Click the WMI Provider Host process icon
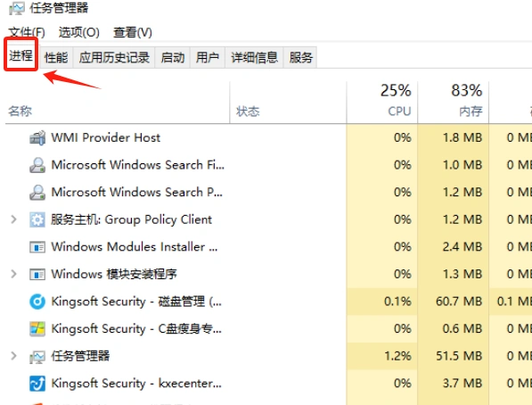The image size is (532, 405). click(37, 138)
